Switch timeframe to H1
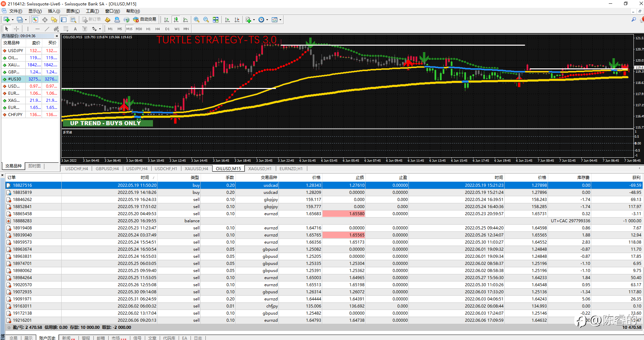Viewport: 644px width, 340px height. [x=148, y=29]
